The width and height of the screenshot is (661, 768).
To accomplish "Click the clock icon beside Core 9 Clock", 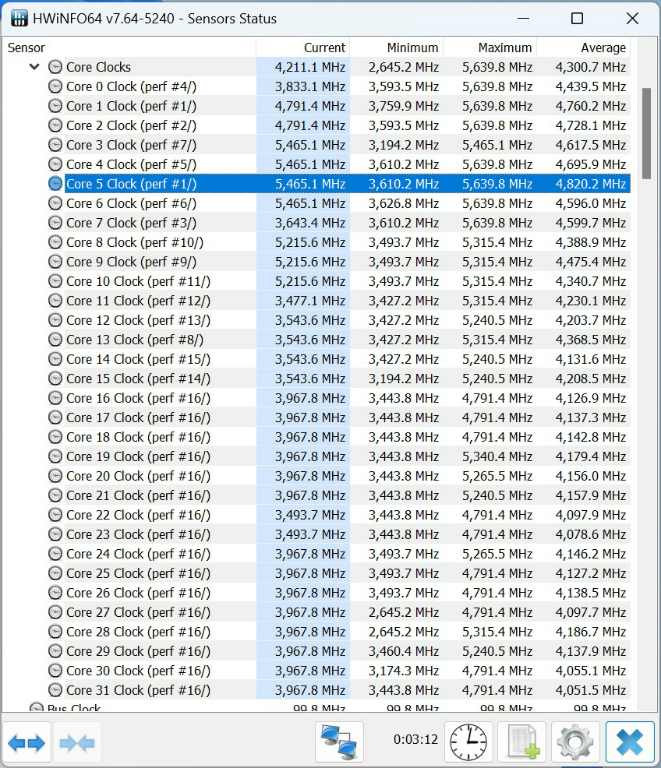I will [x=55, y=262].
